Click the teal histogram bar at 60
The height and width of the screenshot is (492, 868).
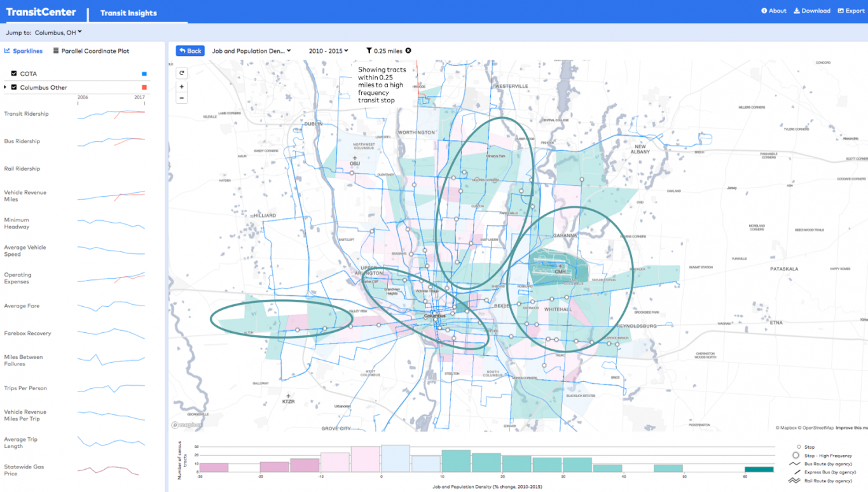(x=759, y=470)
